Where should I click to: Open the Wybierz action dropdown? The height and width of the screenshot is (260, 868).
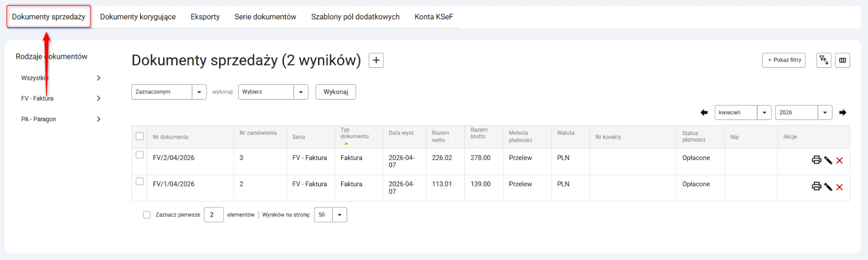click(x=300, y=92)
